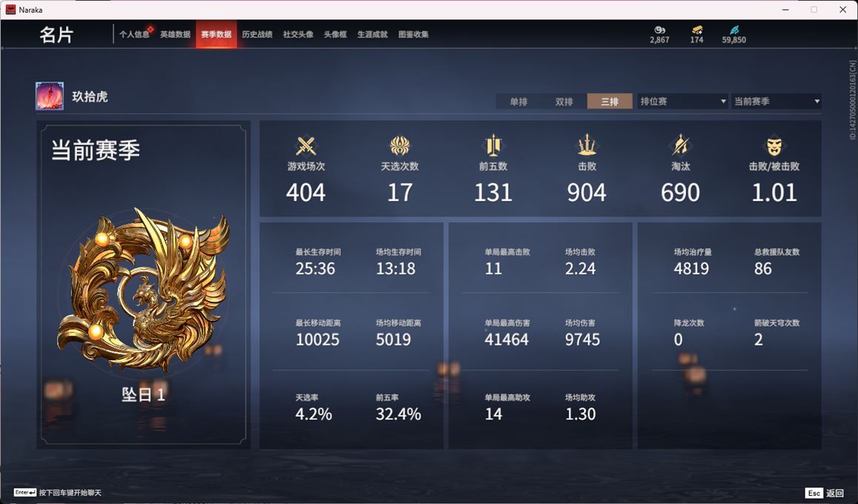The height and width of the screenshot is (504, 858).
Task: Open the 个人信息 tab
Action: [x=135, y=34]
